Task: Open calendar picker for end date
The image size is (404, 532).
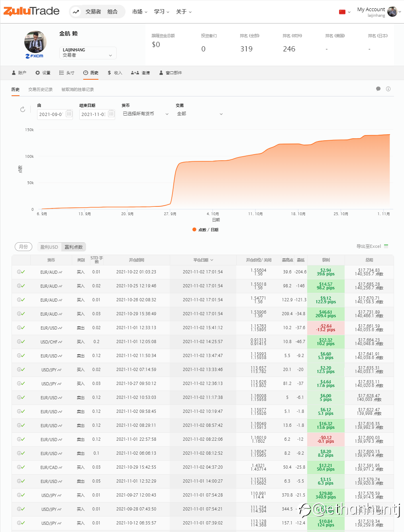Action: pyautogui.click(x=111, y=114)
